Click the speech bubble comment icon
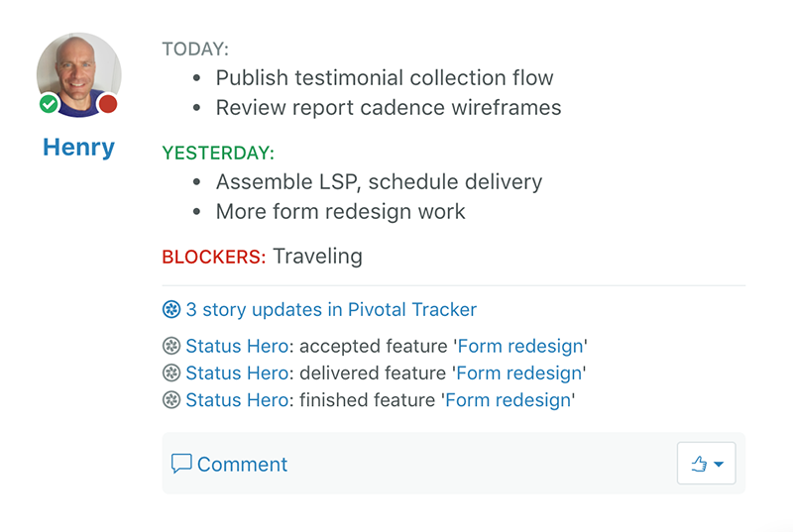The width and height of the screenshot is (793, 532). click(x=181, y=464)
